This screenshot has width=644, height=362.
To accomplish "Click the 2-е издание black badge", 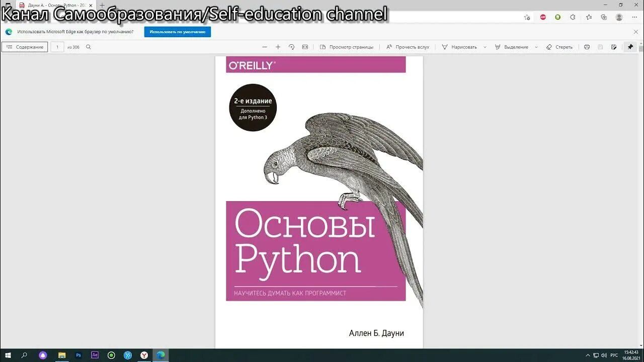I will [253, 108].
